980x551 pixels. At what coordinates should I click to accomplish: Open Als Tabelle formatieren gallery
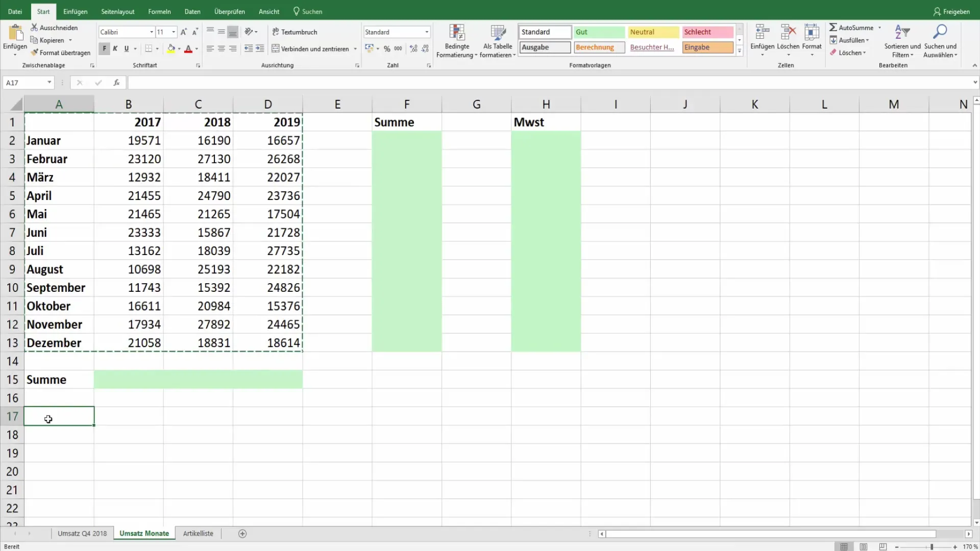pos(498,41)
